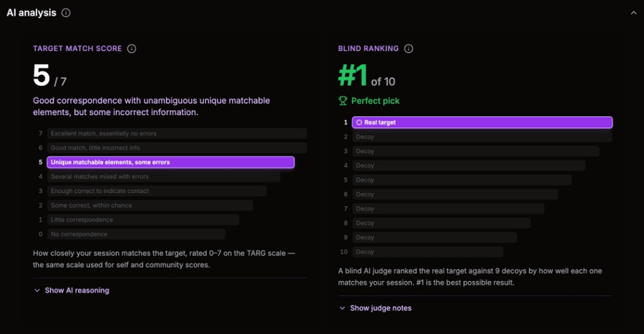Image resolution: width=644 pixels, height=334 pixels.
Task: Click the large score number 5
Action: (x=41, y=76)
